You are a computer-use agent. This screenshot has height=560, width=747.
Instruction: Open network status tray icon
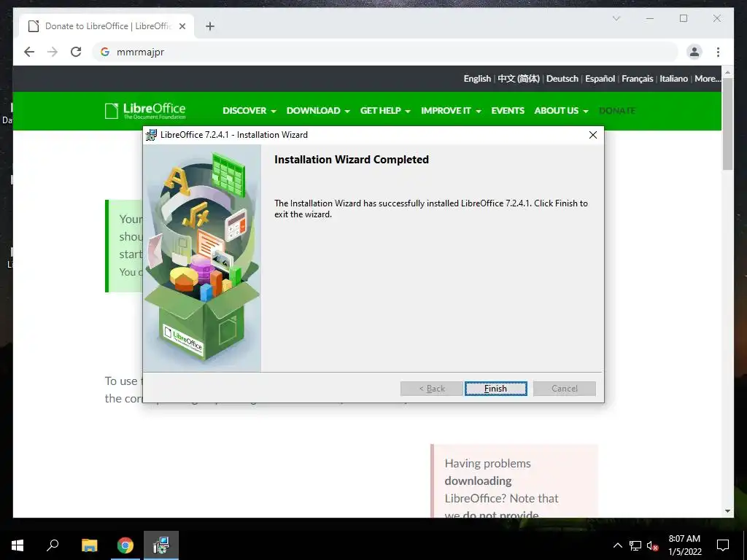coord(635,545)
